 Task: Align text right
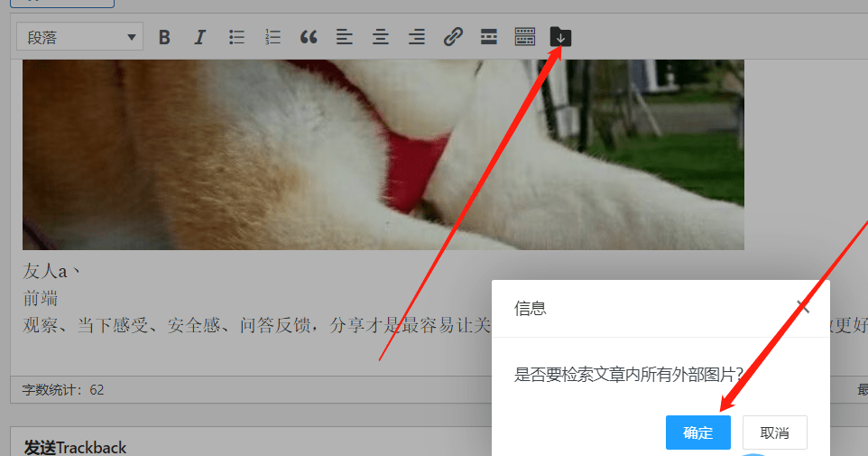pos(416,37)
